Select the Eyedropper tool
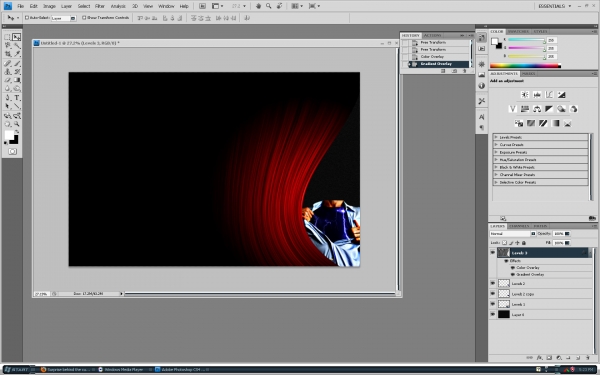 [x=17, y=54]
